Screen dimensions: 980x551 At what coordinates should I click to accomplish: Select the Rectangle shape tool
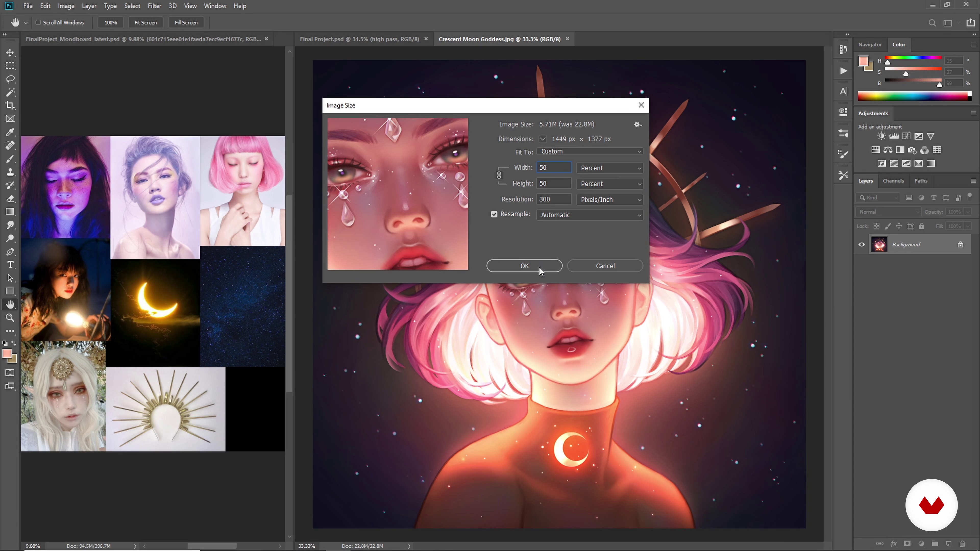(x=10, y=291)
